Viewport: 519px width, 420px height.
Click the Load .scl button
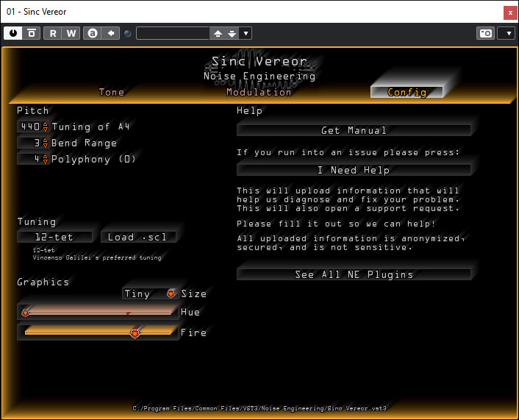pos(139,237)
